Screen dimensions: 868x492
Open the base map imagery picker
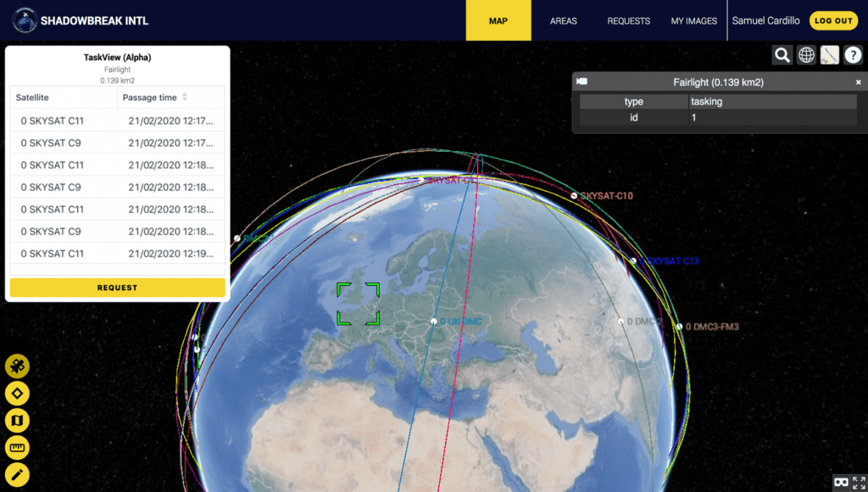coord(830,55)
